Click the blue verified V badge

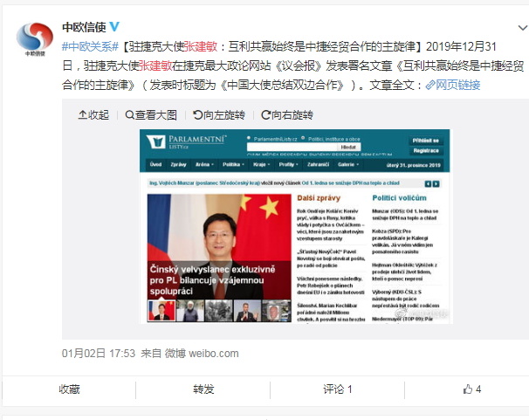pyautogui.click(x=114, y=27)
